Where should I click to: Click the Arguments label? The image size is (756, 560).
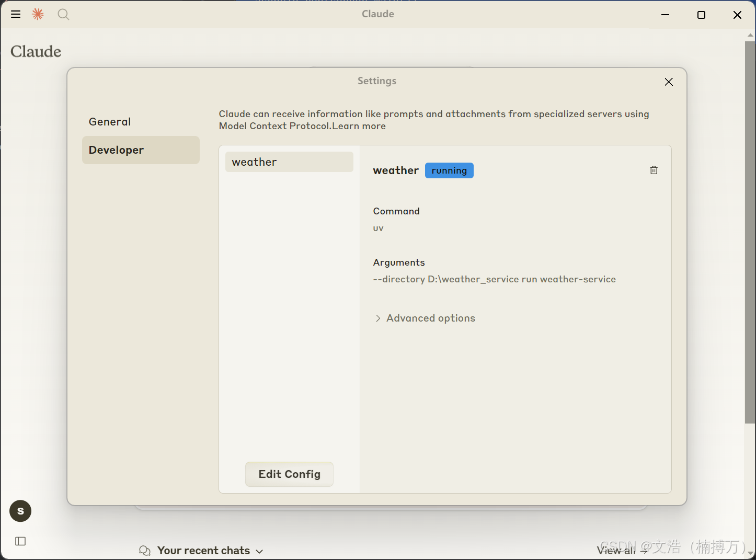tap(399, 262)
